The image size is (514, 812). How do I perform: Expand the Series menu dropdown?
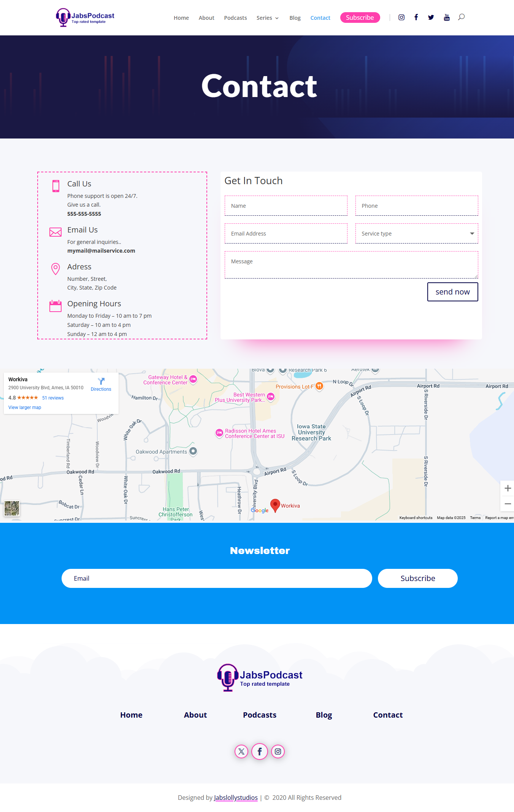click(267, 18)
